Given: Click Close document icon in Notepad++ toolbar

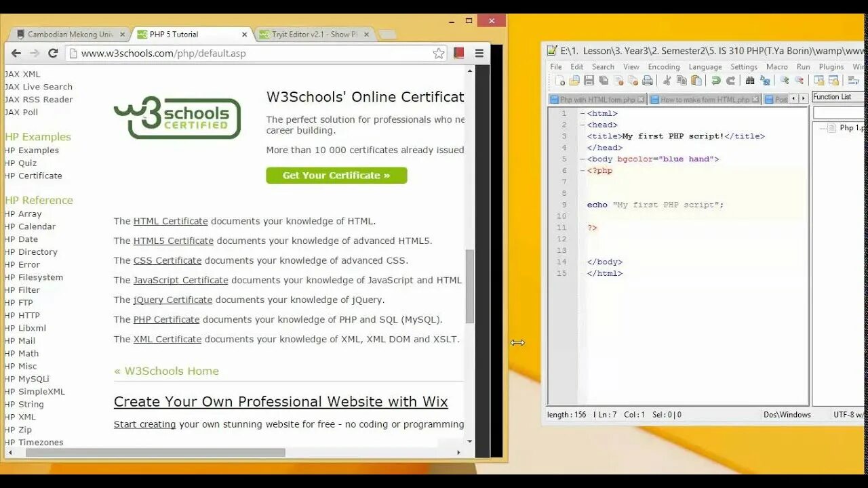Looking at the screenshot, I should (618, 81).
